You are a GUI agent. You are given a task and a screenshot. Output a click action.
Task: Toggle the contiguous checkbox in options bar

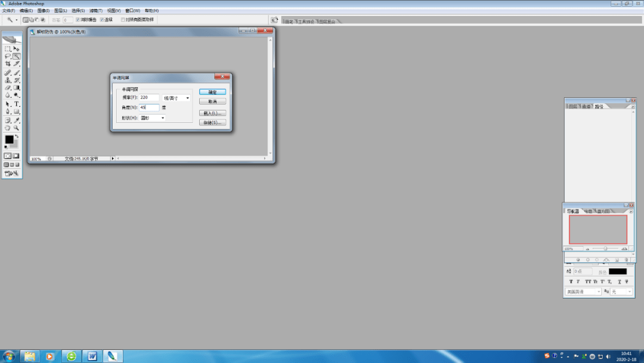click(102, 20)
